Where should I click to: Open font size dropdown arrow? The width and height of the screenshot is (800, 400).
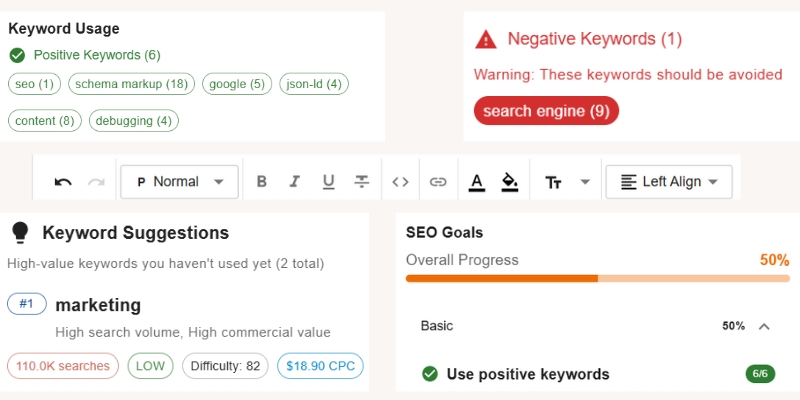tap(586, 182)
